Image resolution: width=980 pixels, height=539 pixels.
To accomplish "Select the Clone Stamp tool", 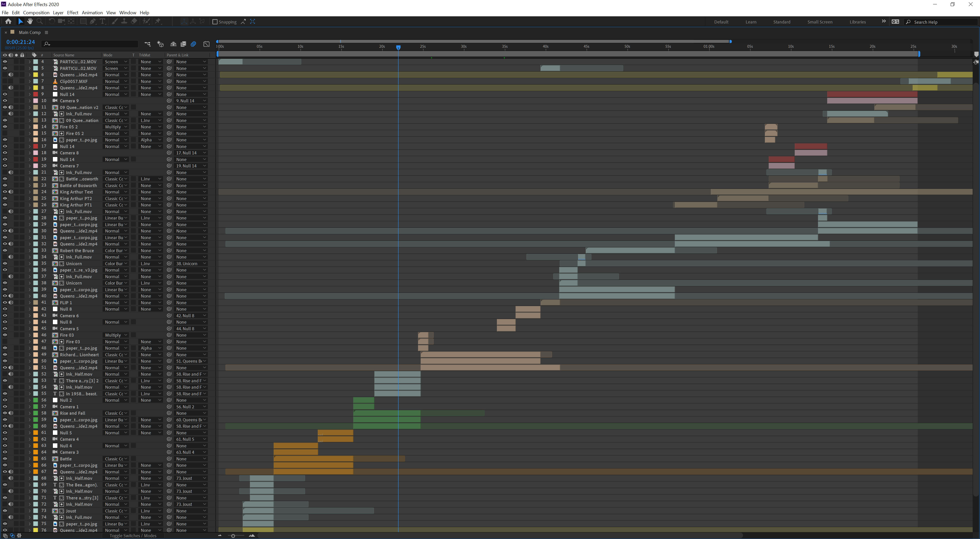I will (x=124, y=22).
